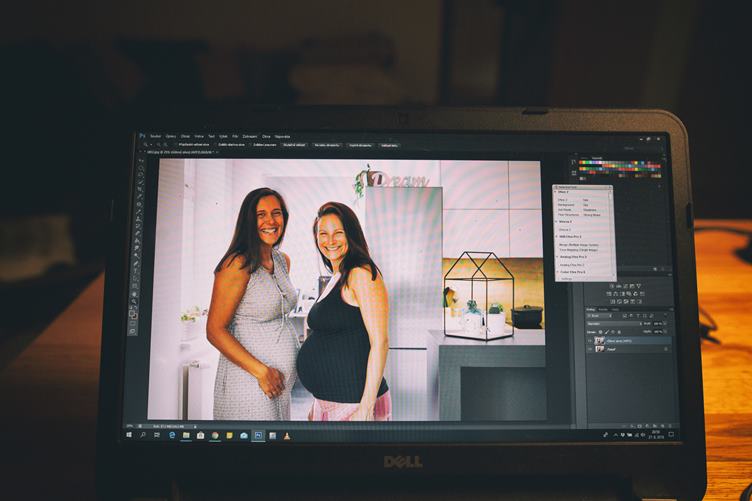Open the layer filter kind dropdown
752x501 pixels.
pos(599,316)
